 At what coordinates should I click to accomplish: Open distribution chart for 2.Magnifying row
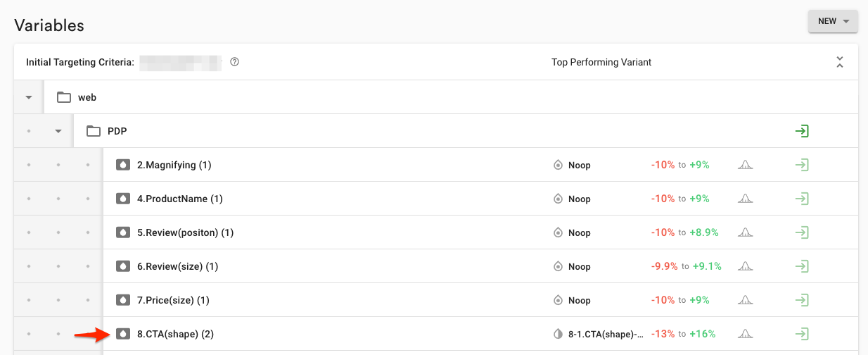(746, 165)
